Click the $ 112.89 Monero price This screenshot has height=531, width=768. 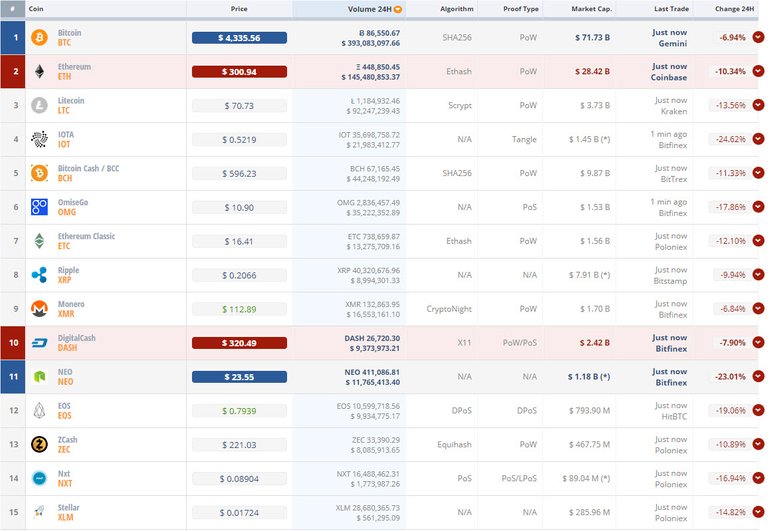239,309
